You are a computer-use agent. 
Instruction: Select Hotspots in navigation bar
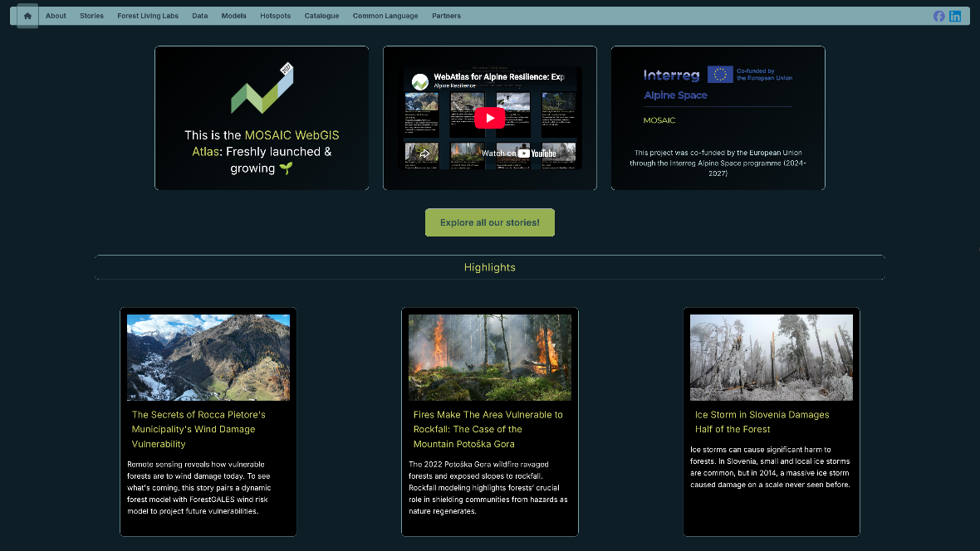[275, 16]
